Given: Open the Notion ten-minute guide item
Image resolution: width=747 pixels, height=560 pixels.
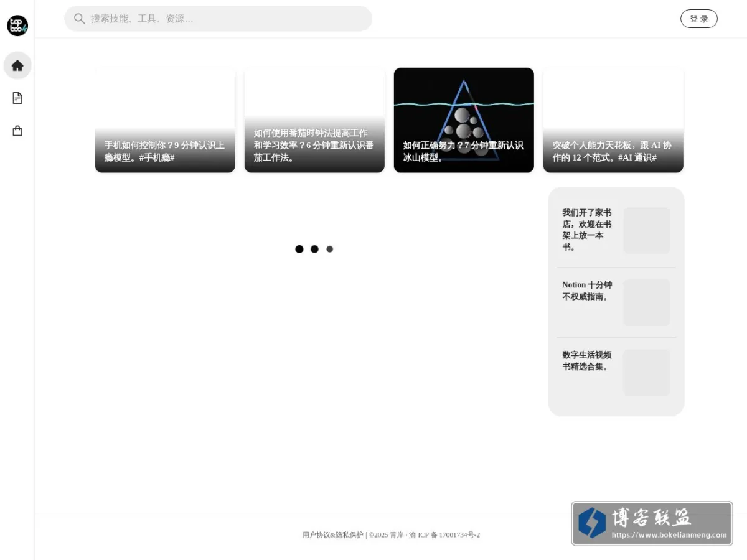Looking at the screenshot, I should (x=588, y=291).
